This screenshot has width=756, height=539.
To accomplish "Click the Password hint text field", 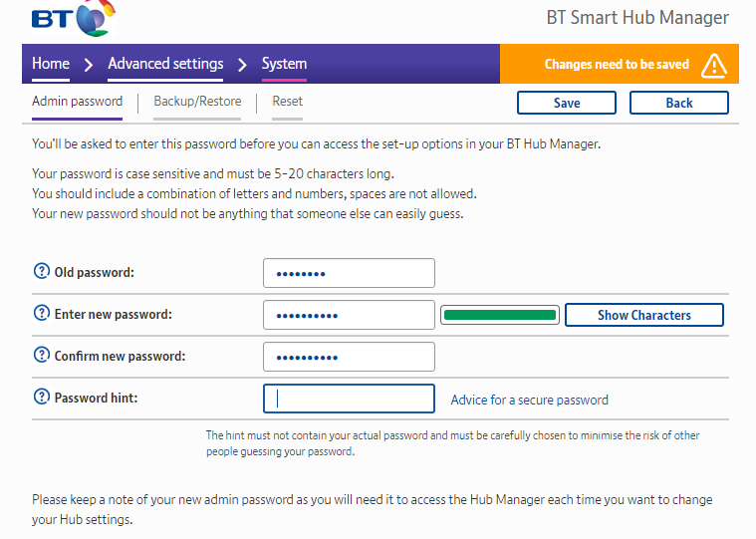I will [349, 399].
